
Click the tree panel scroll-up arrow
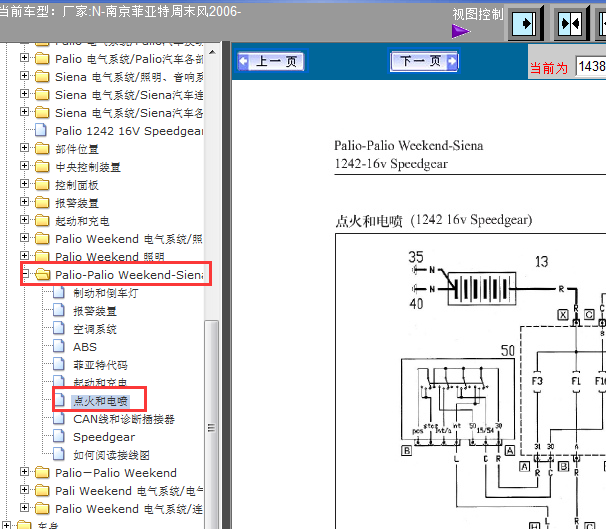(x=212, y=52)
